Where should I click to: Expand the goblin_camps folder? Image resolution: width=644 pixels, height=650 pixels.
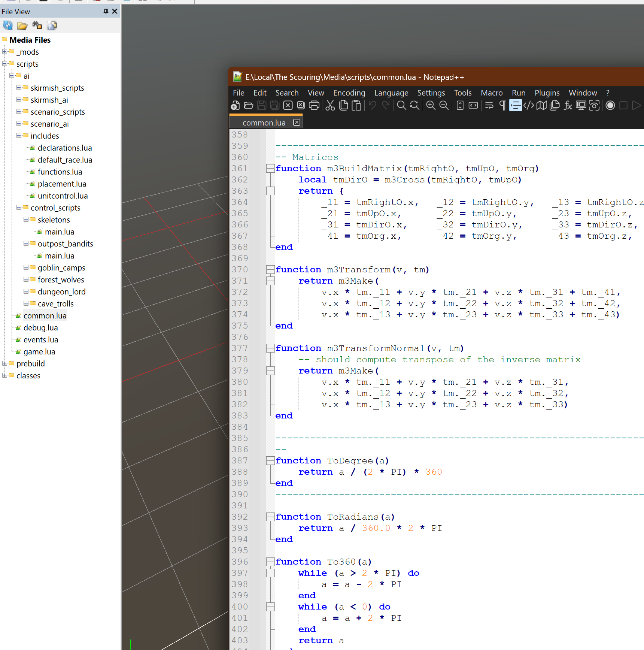coord(26,267)
